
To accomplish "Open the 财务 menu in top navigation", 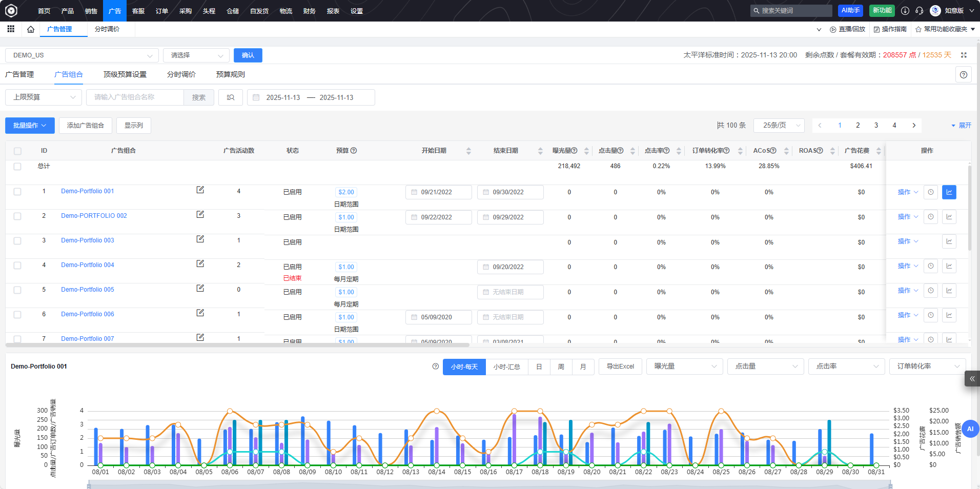I will (309, 11).
